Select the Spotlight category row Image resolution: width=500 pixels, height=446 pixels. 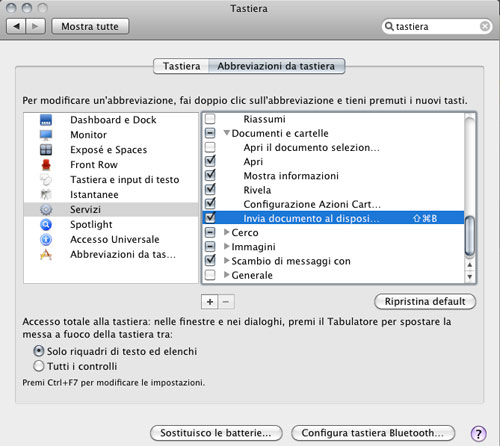[111, 224]
